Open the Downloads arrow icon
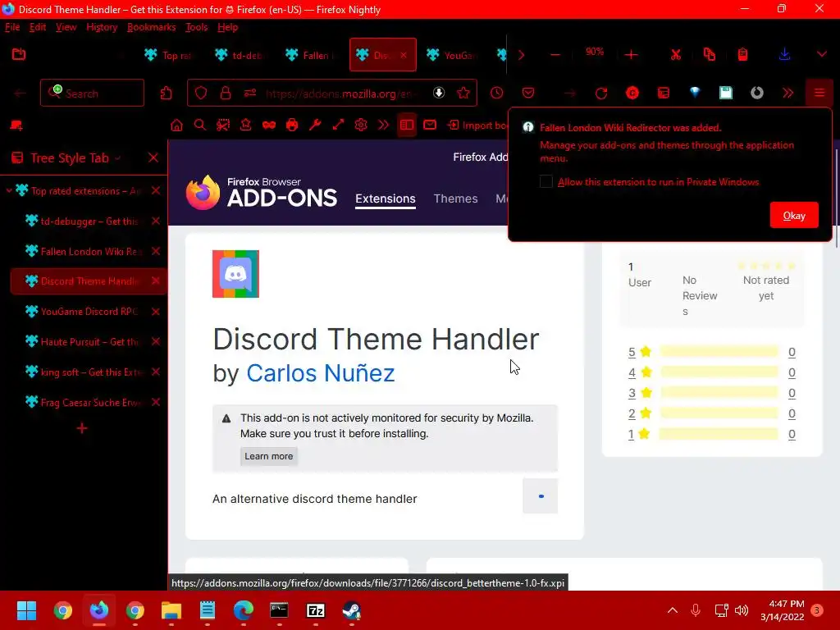The image size is (840, 630). (784, 55)
